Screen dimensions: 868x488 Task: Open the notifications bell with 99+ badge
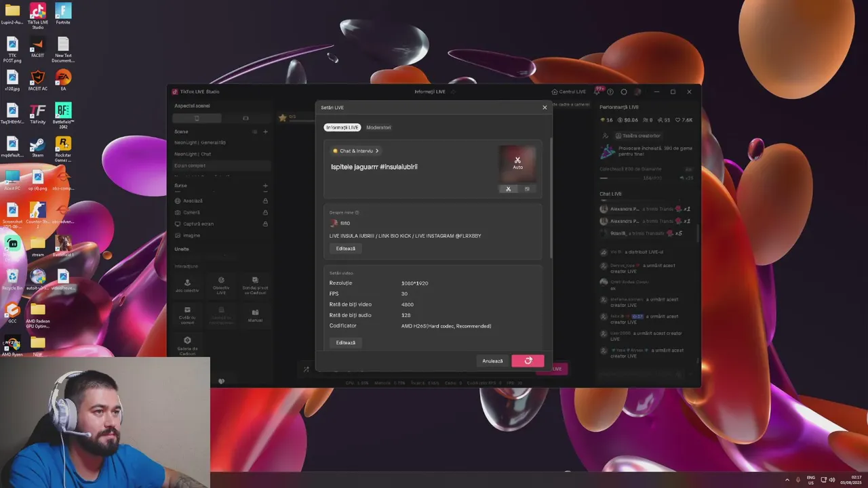point(597,91)
